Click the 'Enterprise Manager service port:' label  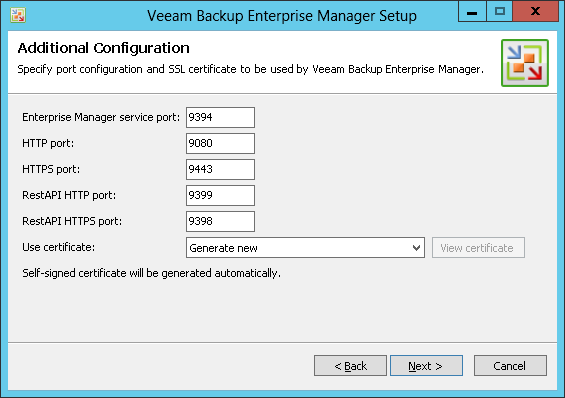[x=101, y=117]
